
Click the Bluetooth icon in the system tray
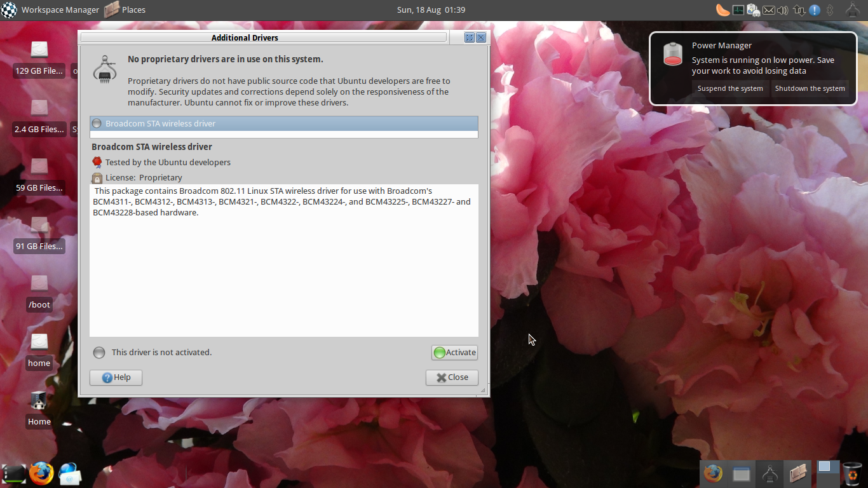(x=829, y=10)
